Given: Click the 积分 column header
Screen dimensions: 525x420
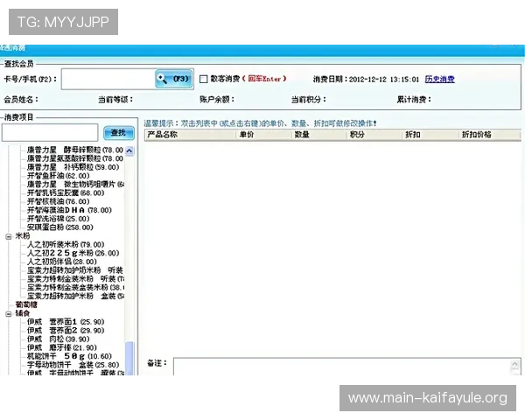Looking at the screenshot, I should click(374, 135).
